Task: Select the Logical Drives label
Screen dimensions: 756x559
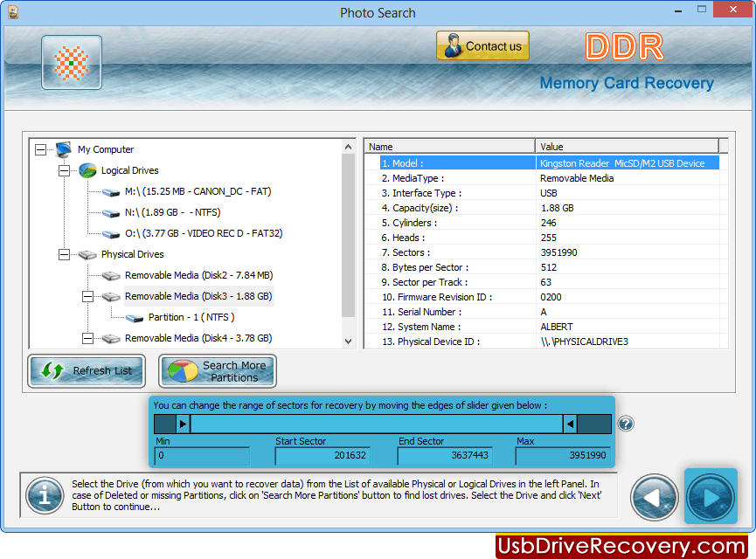Action: pyautogui.click(x=129, y=170)
